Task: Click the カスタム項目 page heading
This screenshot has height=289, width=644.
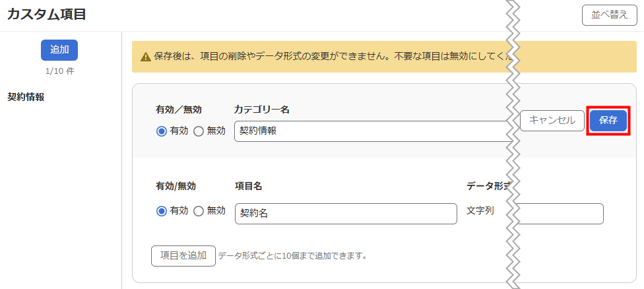Action: point(46,15)
